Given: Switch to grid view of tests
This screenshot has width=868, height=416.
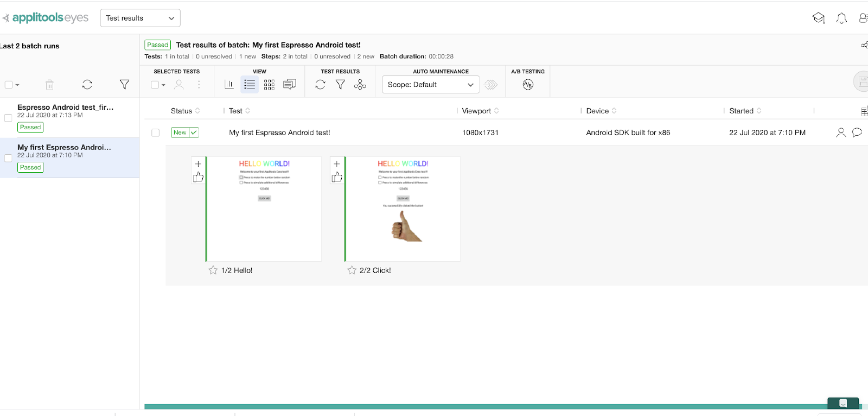Looking at the screenshot, I should point(269,85).
